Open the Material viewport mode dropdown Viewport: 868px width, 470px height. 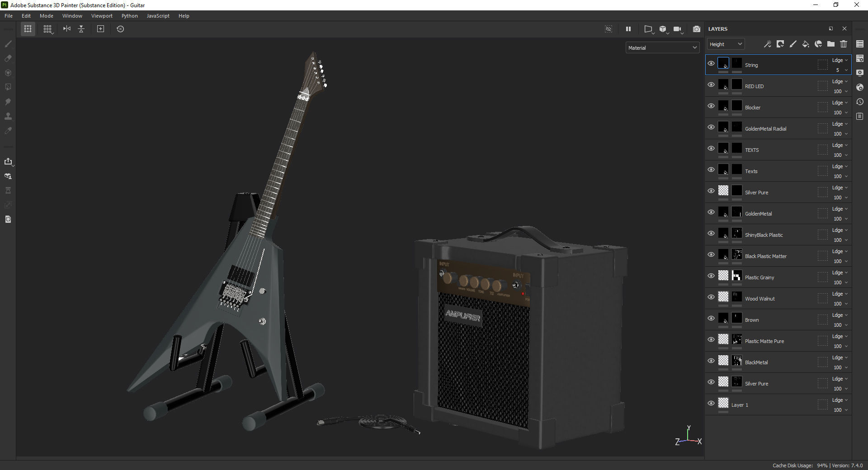[663, 47]
